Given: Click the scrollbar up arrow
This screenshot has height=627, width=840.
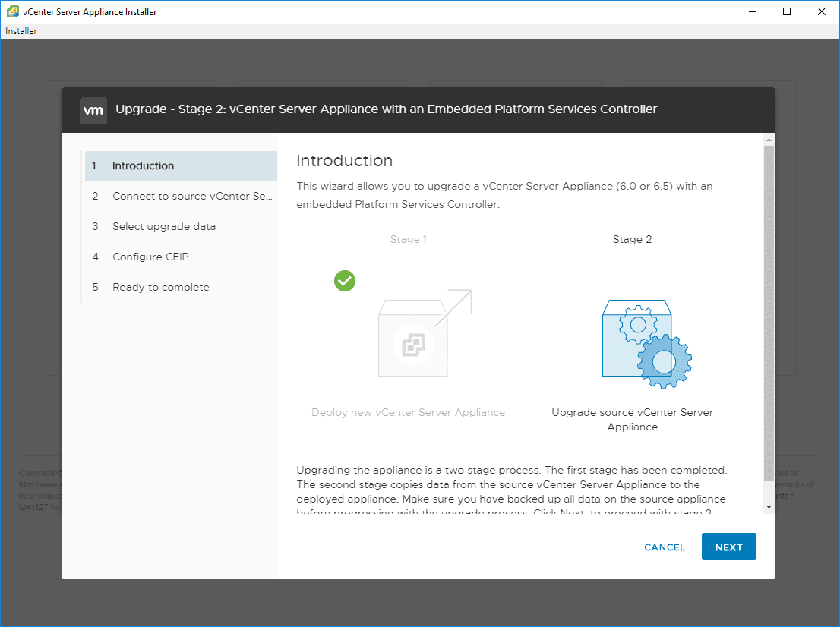Looking at the screenshot, I should pos(769,140).
